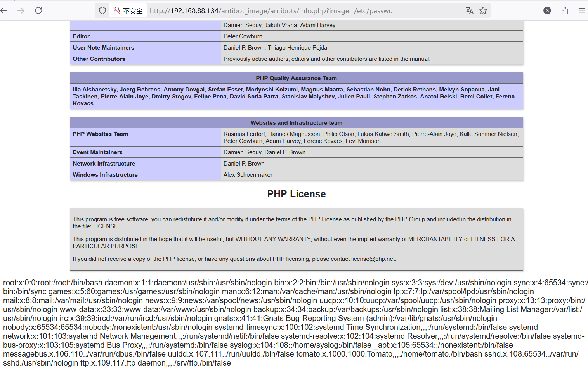Click the 'PHP License' heading
This screenshot has height=369, width=588.
pyautogui.click(x=297, y=194)
